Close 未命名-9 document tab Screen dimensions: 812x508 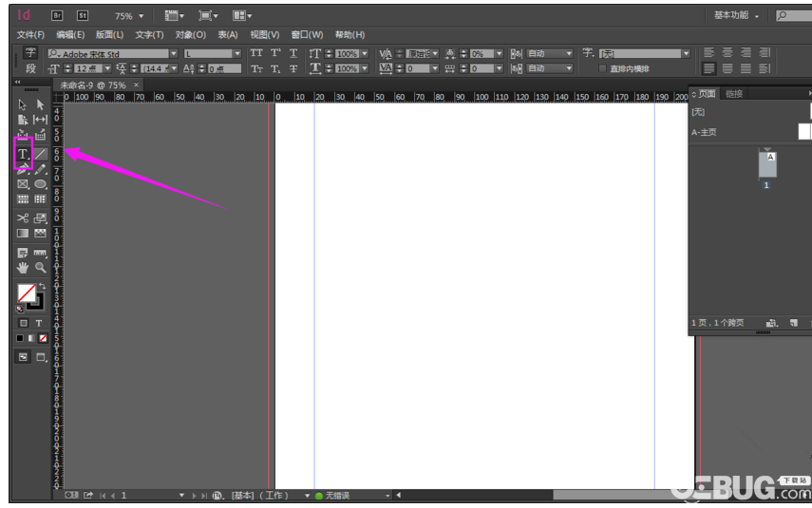(136, 85)
